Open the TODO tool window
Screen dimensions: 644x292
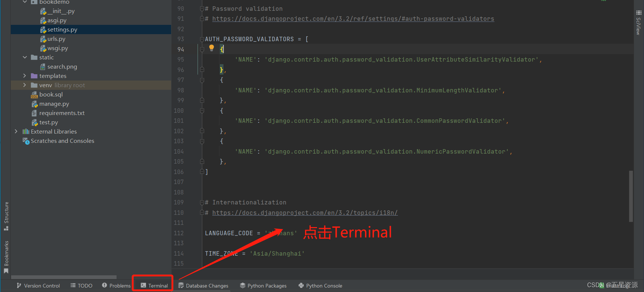[x=81, y=286]
